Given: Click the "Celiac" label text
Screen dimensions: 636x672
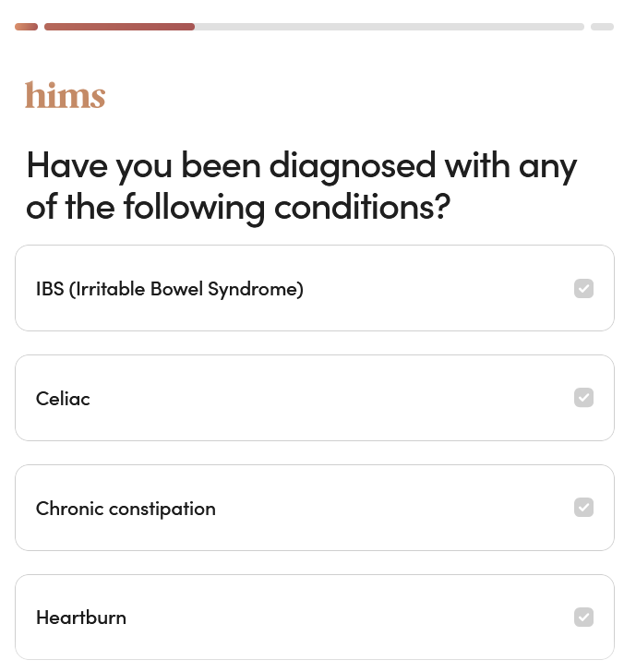Looking at the screenshot, I should [x=63, y=399].
